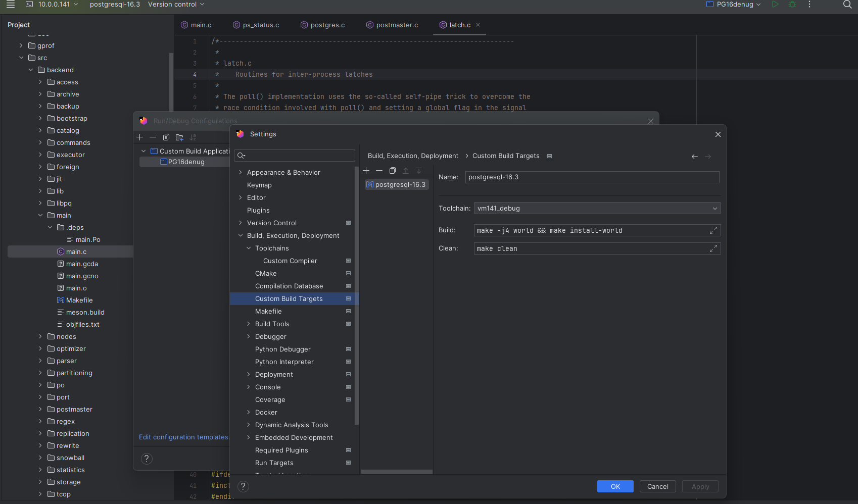858x504 pixels.
Task: Switch to the postgres.c editor tab
Action: coord(322,25)
